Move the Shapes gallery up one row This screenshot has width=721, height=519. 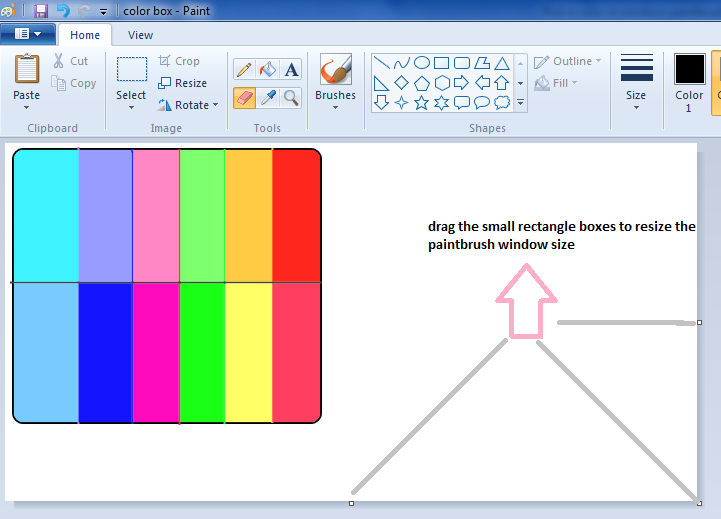tap(521, 63)
